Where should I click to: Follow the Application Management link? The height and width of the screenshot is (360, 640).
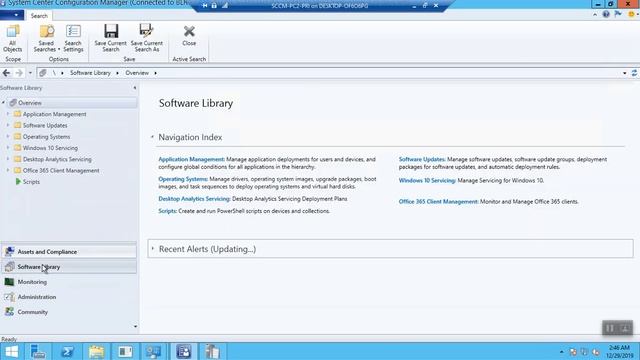pyautogui.click(x=191, y=160)
